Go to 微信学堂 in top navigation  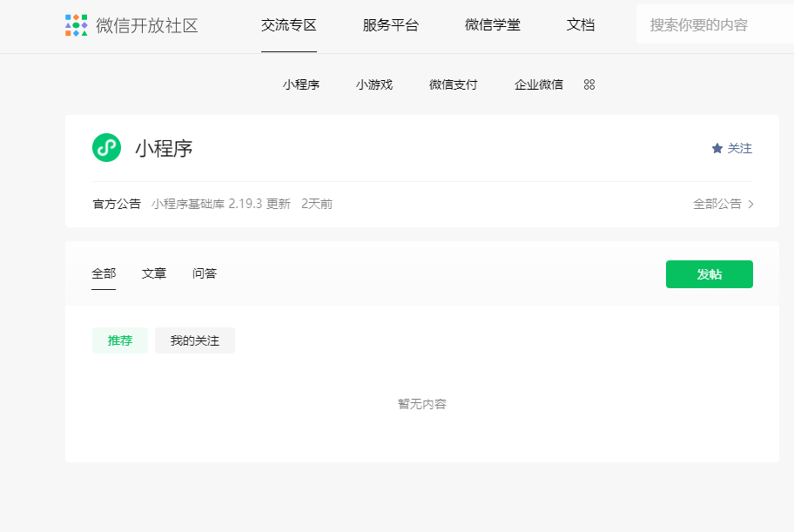click(492, 25)
